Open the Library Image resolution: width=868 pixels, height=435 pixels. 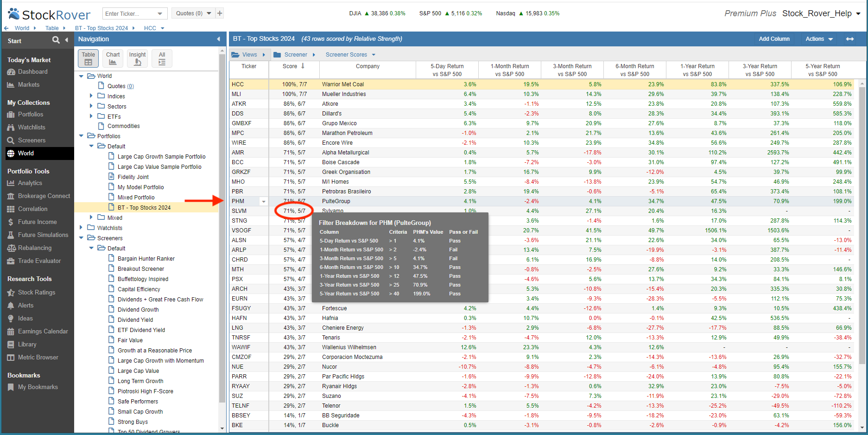pos(27,345)
